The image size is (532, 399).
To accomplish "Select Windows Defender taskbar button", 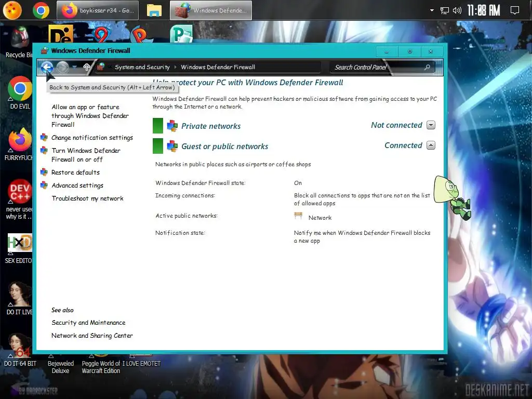I will tap(211, 10).
